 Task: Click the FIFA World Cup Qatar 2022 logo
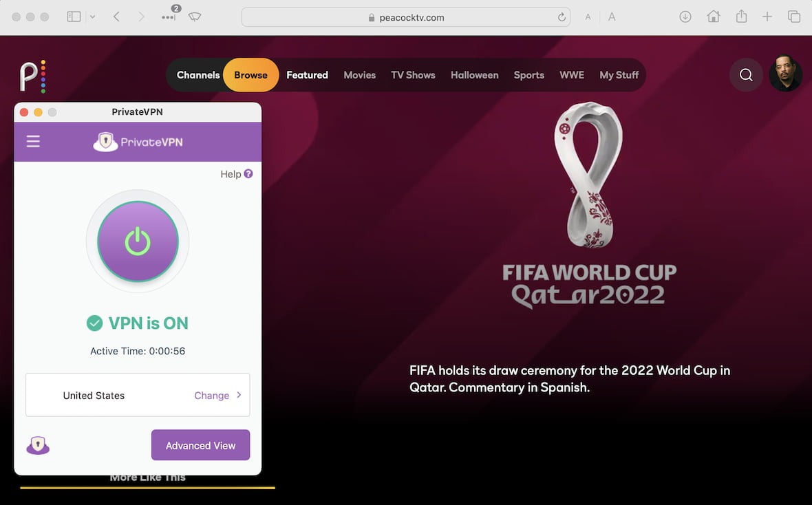click(589, 206)
